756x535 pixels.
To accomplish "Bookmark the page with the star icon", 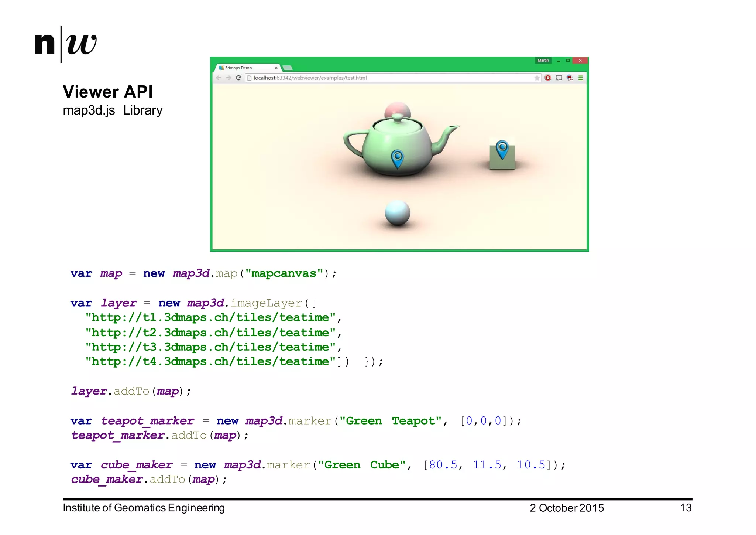I will point(537,78).
